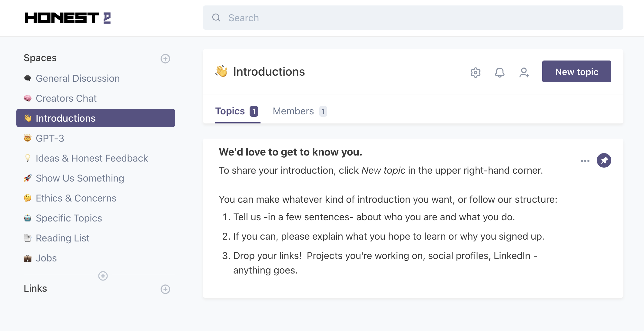Viewport: 644px width, 331px height.
Task: Open Creators Chat space
Action: 66,98
